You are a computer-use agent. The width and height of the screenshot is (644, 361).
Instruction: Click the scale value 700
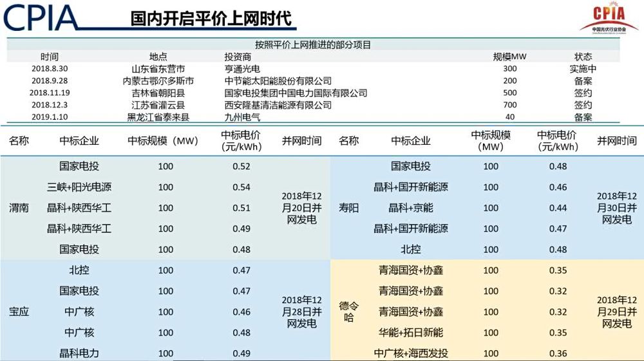tap(509, 105)
